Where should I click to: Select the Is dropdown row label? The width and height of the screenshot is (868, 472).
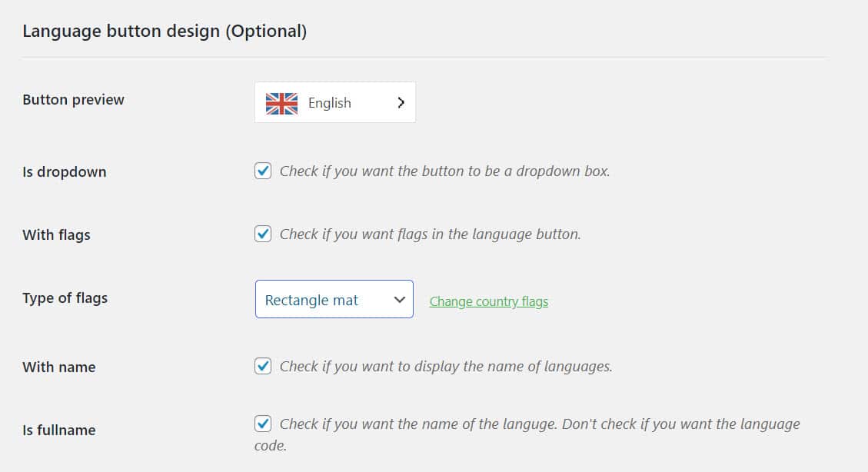(65, 171)
